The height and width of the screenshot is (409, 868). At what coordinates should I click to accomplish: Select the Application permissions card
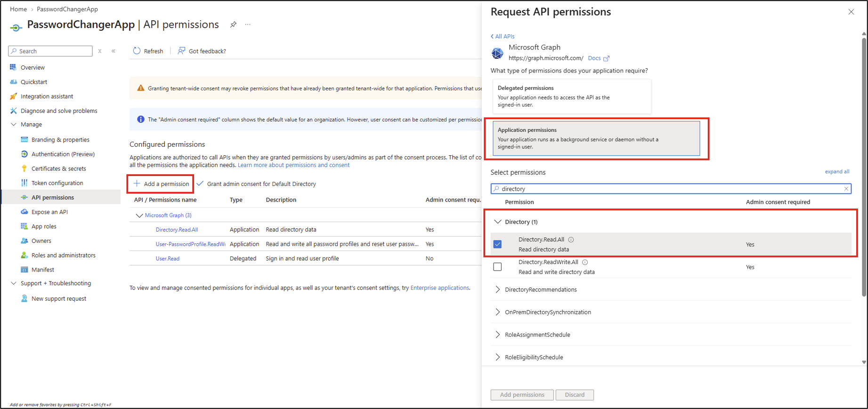pyautogui.click(x=596, y=138)
